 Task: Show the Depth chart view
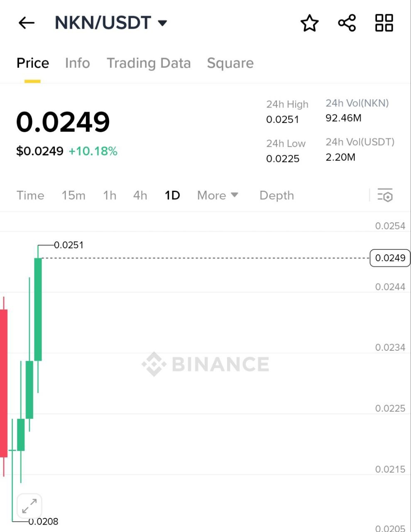click(x=276, y=195)
